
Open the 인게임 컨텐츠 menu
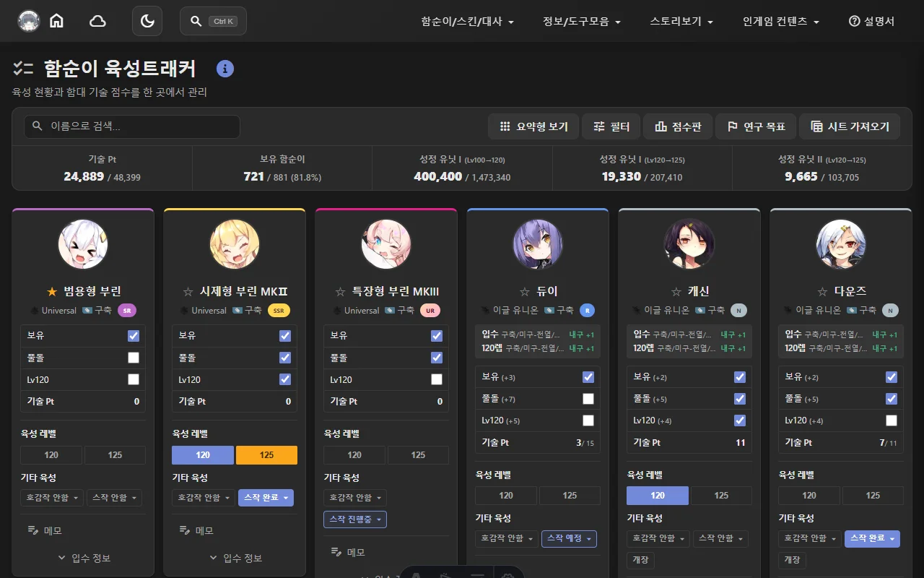[x=781, y=22]
